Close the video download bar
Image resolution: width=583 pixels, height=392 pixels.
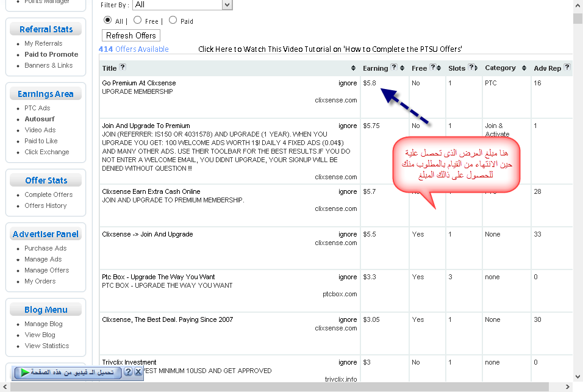(138, 371)
